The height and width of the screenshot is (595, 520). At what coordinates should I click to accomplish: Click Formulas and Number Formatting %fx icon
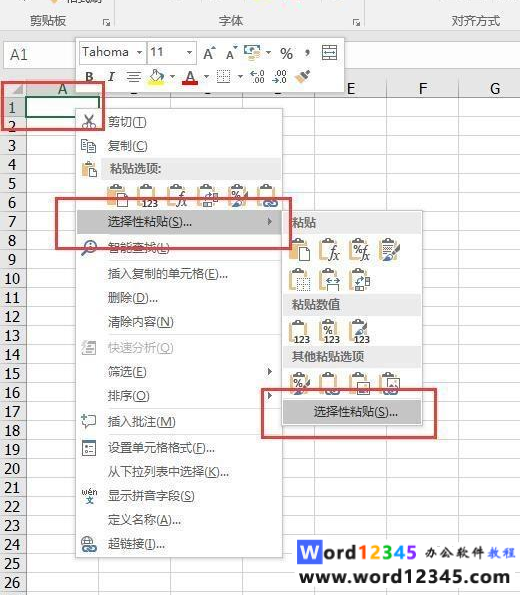(360, 250)
